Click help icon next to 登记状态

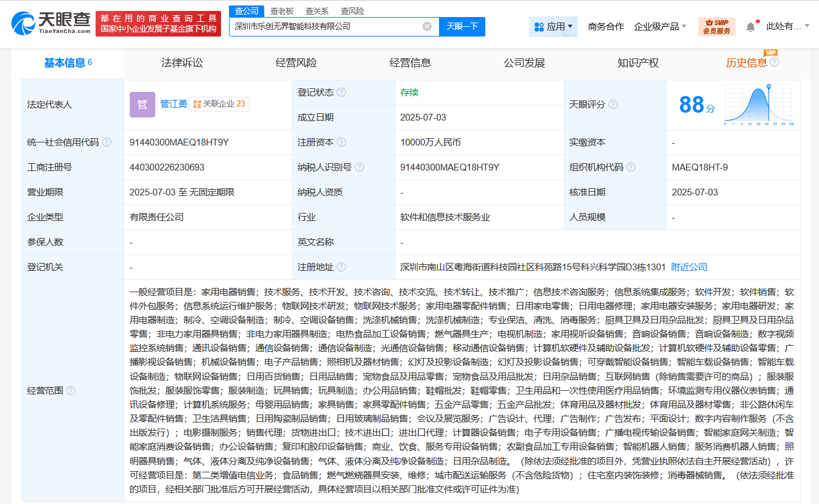[341, 93]
